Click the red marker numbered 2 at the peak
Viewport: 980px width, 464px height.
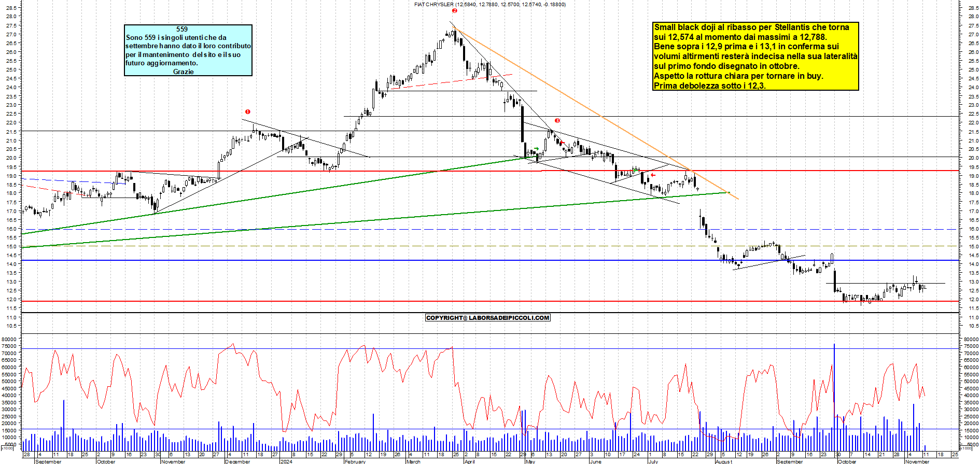[x=455, y=10]
